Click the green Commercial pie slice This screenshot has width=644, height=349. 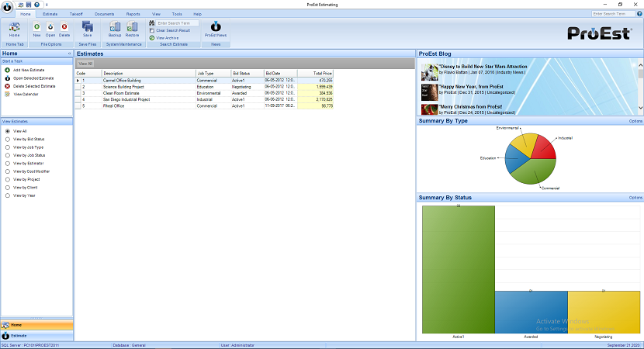pos(535,172)
